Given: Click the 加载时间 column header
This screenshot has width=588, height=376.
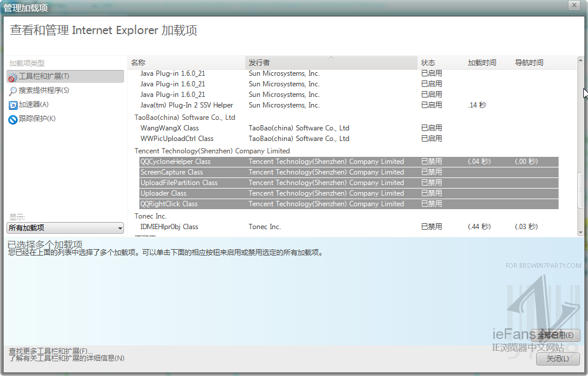Looking at the screenshot, I should pos(487,63).
